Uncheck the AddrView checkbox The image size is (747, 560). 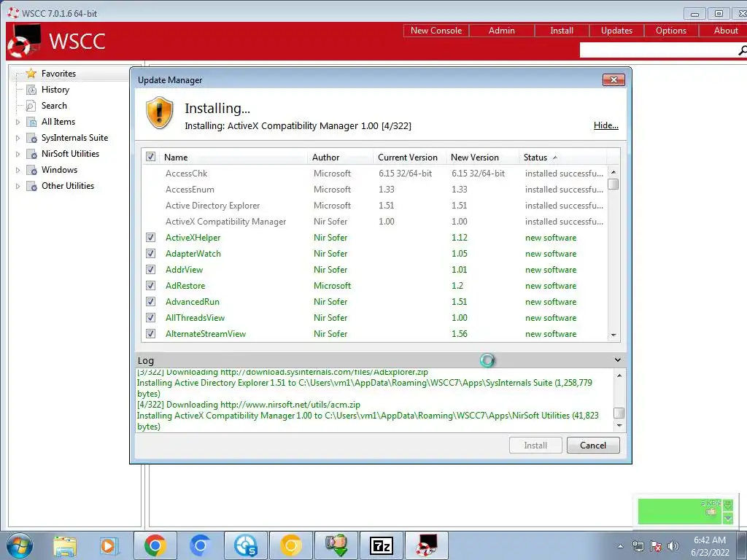tap(150, 270)
